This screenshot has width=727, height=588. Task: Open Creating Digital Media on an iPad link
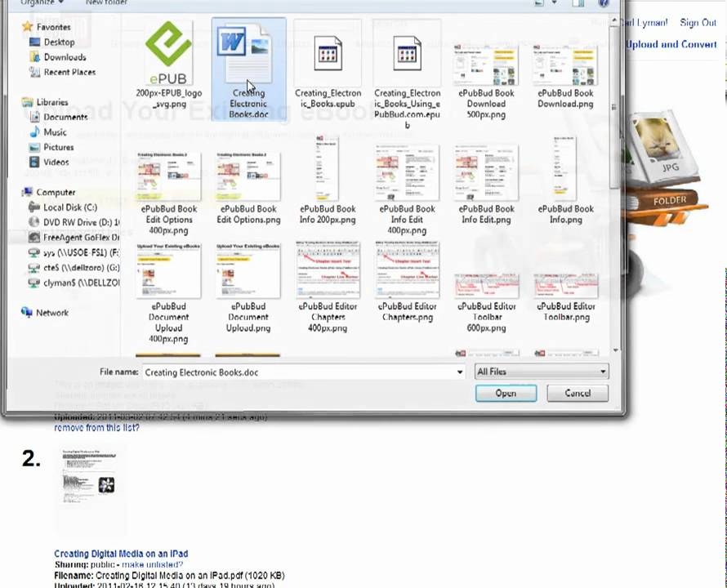[x=121, y=554]
